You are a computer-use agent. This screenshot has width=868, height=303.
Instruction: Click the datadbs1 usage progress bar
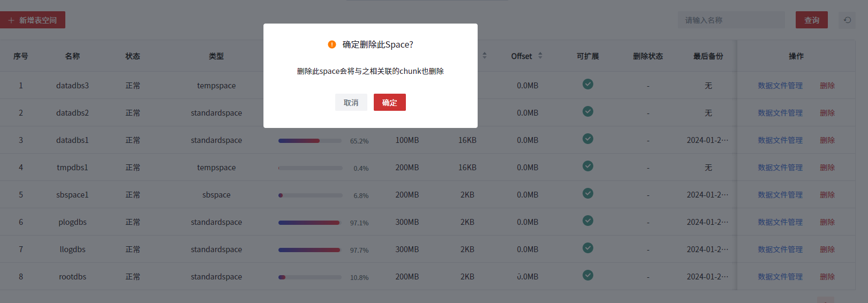[310, 141]
